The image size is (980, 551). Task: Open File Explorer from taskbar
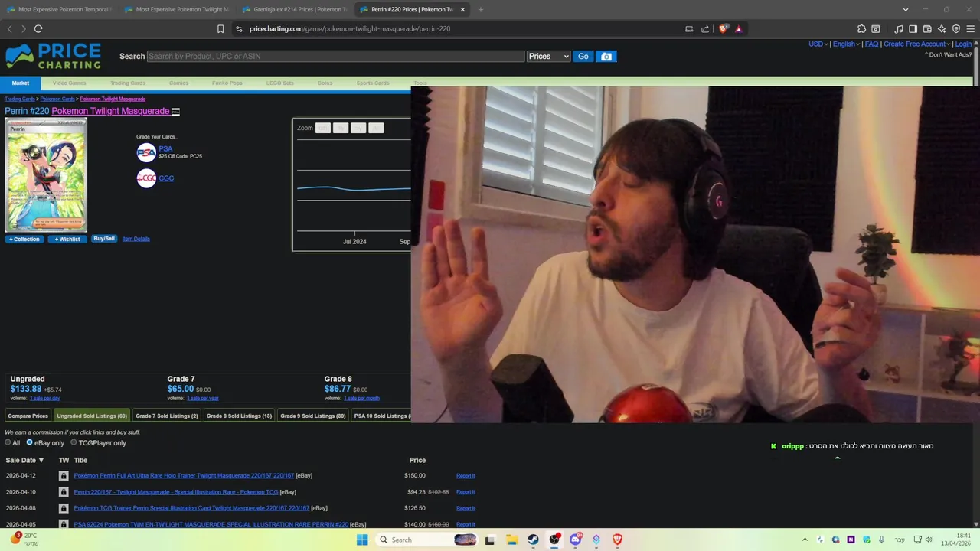click(x=511, y=540)
